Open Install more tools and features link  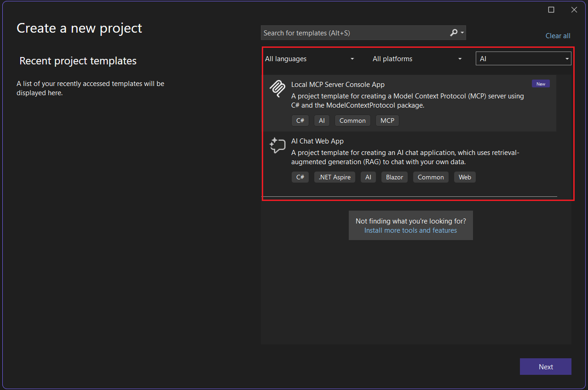(410, 230)
